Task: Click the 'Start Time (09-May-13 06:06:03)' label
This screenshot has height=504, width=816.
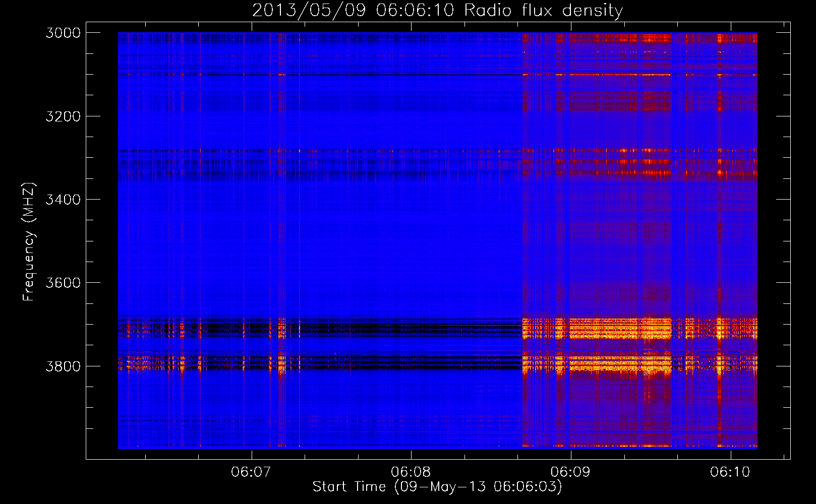Action: (437, 487)
